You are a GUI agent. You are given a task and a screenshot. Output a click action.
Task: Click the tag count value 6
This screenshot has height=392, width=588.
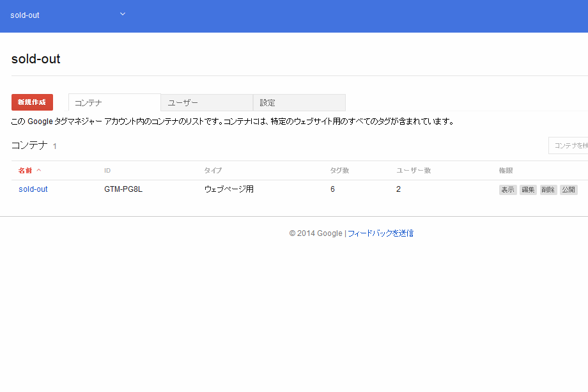pyautogui.click(x=332, y=189)
